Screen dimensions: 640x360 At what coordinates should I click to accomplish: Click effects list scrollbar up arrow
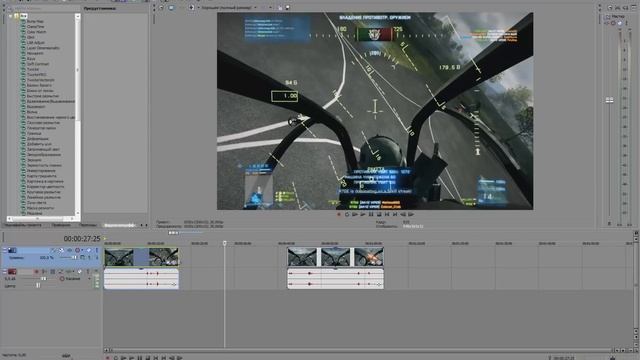pos(78,16)
